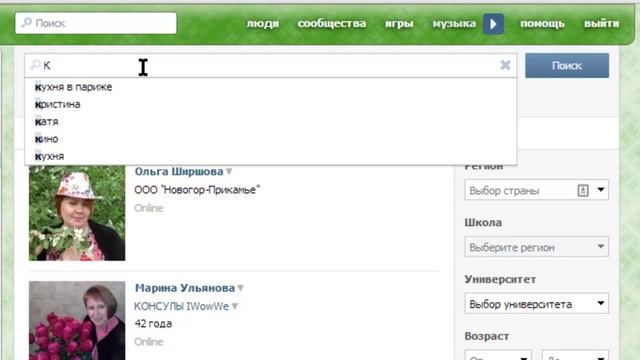Open Марина Ульянова profile photo
640x360 pixels.
(x=77, y=320)
